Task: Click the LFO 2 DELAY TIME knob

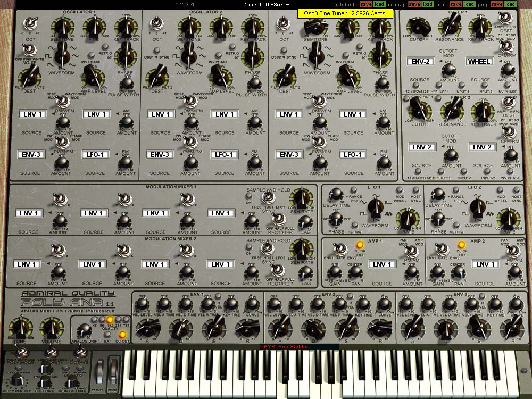Action: (x=438, y=195)
